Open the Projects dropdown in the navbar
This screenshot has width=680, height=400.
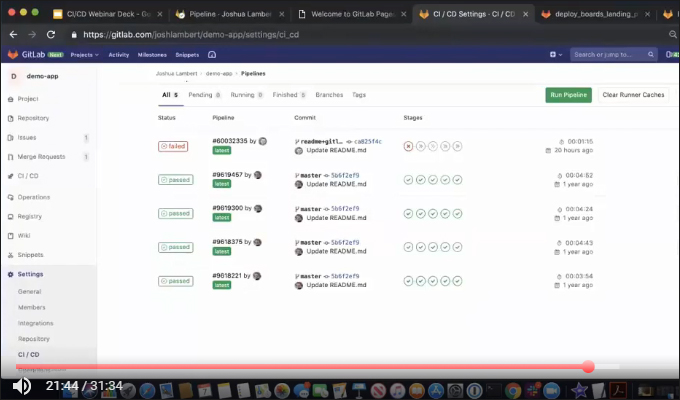[x=85, y=54]
